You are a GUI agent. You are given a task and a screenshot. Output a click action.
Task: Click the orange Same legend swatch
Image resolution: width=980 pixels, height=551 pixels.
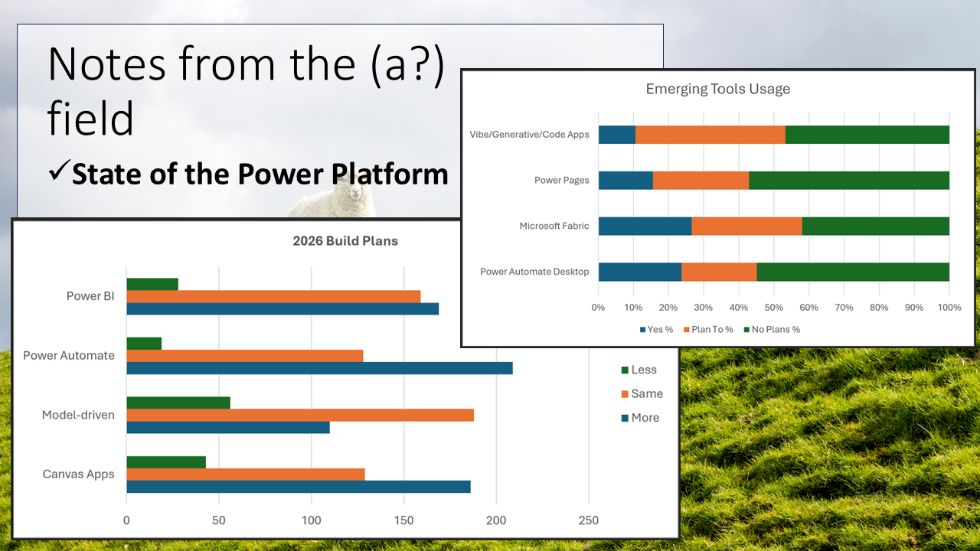[x=623, y=394]
